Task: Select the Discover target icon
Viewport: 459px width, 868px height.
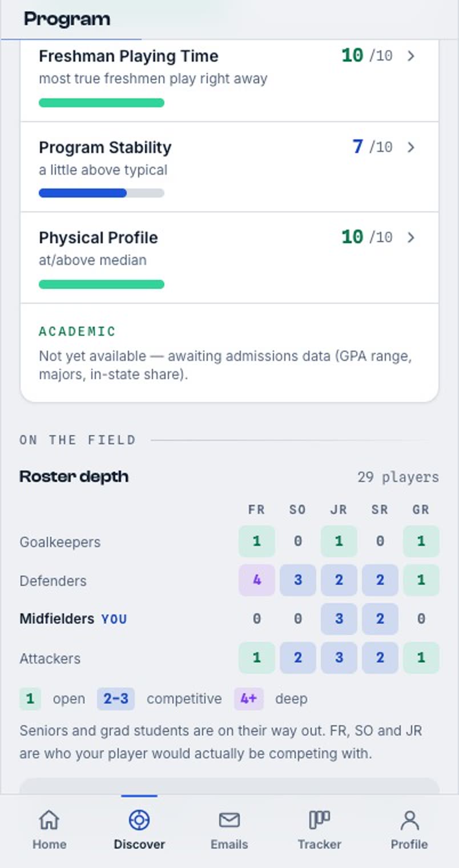Action: (139, 820)
